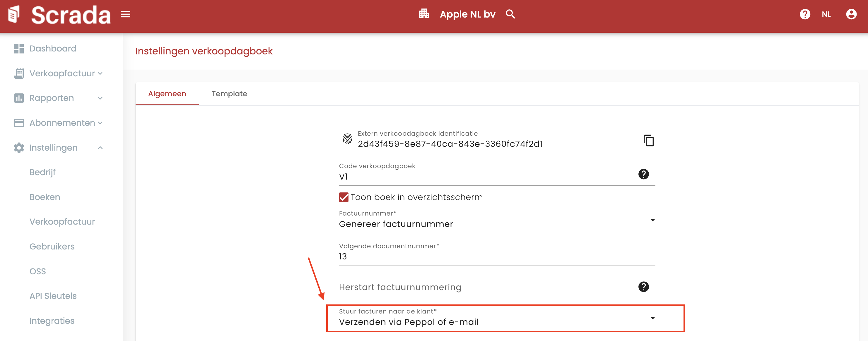The height and width of the screenshot is (341, 868).
Task: Click the Volgende documentnummer field
Action: tap(497, 256)
